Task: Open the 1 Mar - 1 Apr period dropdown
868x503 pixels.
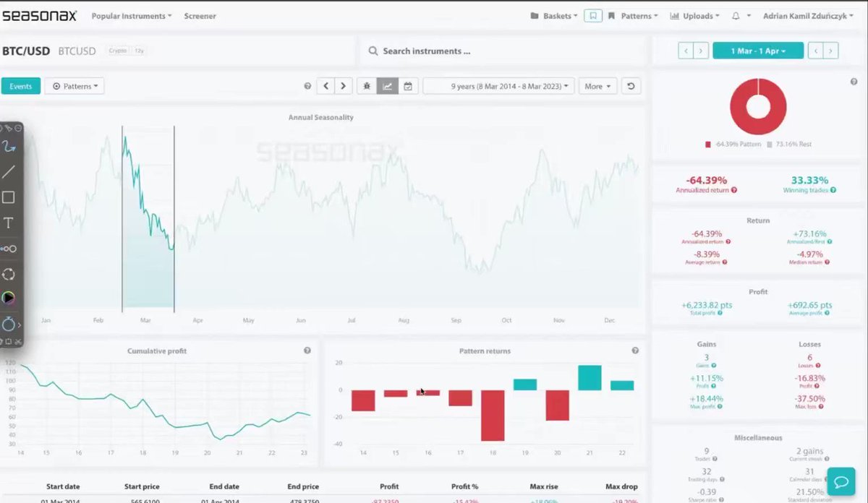Action: [758, 51]
